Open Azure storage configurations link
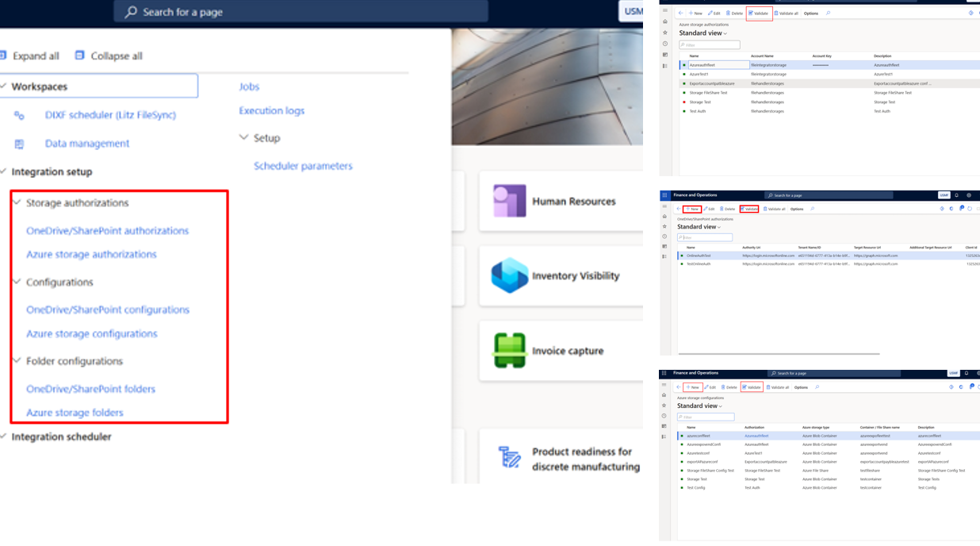The width and height of the screenshot is (980, 546). [92, 334]
